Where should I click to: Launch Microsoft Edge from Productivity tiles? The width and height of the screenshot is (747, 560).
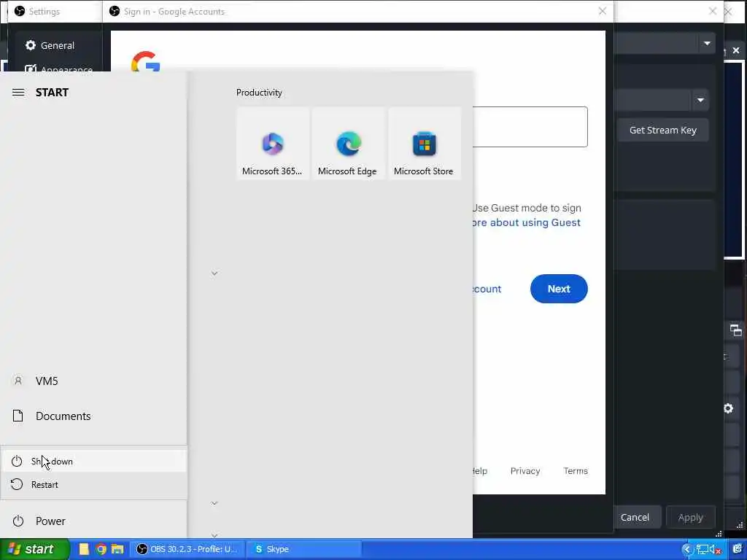pos(348,144)
